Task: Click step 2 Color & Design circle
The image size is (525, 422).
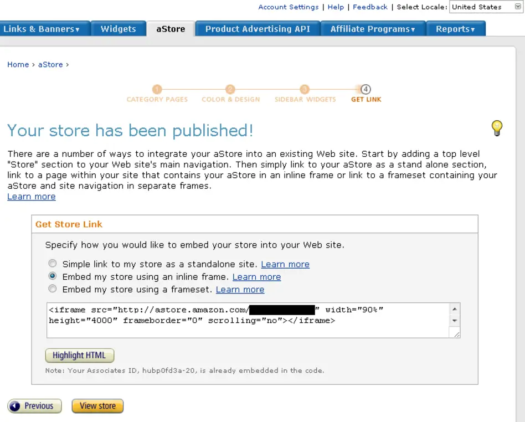Action: pos(230,89)
